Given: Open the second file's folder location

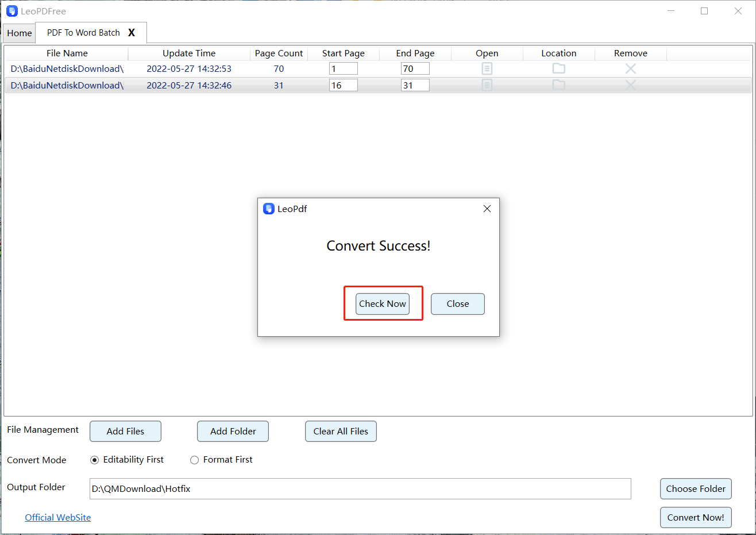Looking at the screenshot, I should coord(558,85).
